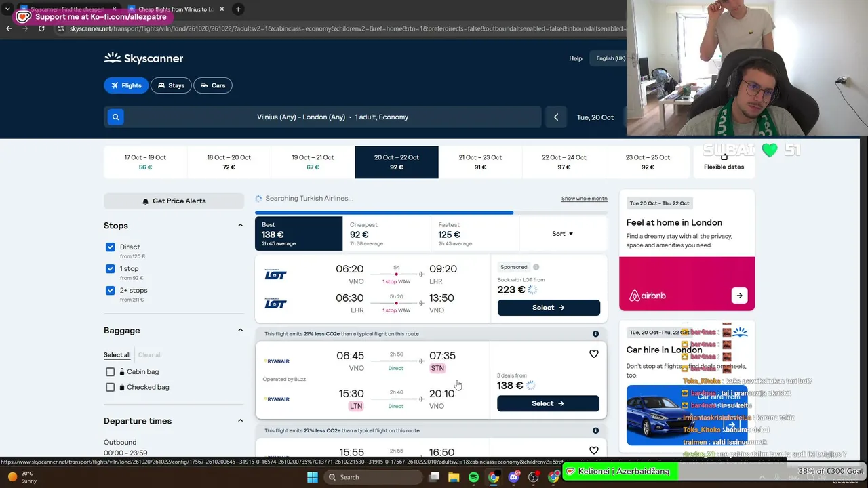
Task: Open the Help link
Action: (576, 58)
